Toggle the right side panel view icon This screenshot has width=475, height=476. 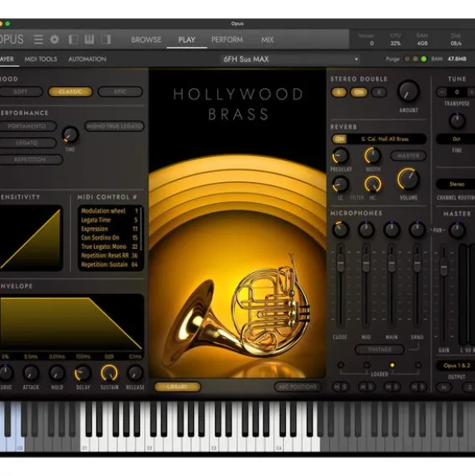click(x=105, y=39)
